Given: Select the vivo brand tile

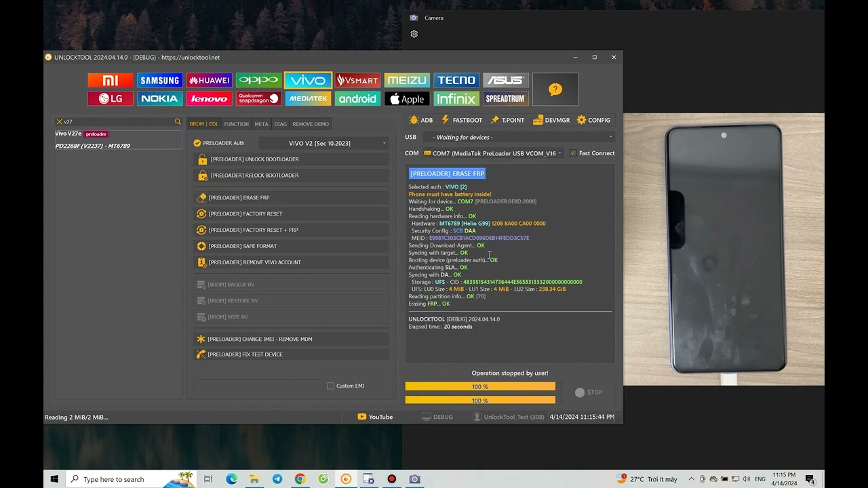Looking at the screenshot, I should [308, 81].
